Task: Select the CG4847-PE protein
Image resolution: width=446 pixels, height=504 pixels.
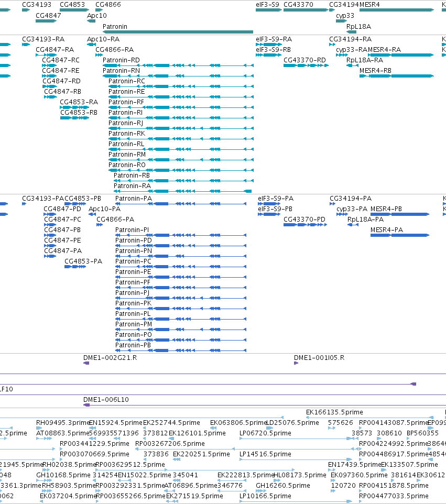Action: pyautogui.click(x=50, y=246)
